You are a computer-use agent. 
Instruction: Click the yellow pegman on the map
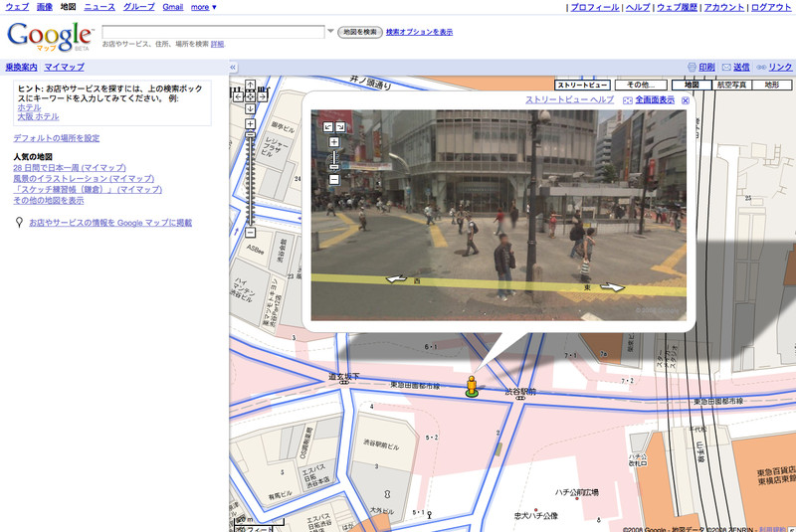click(472, 387)
